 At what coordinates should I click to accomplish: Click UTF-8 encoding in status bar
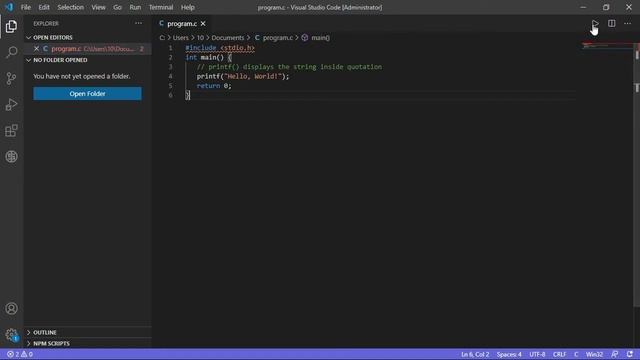click(x=537, y=354)
